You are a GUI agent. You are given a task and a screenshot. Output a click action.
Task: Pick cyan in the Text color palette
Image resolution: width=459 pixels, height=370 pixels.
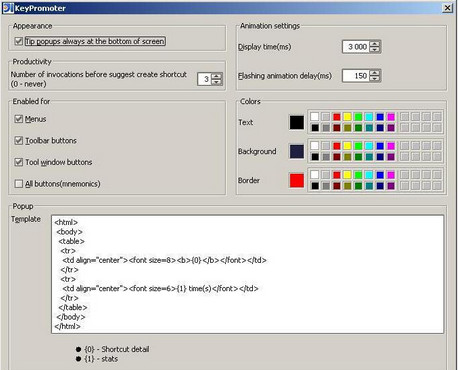pos(369,117)
